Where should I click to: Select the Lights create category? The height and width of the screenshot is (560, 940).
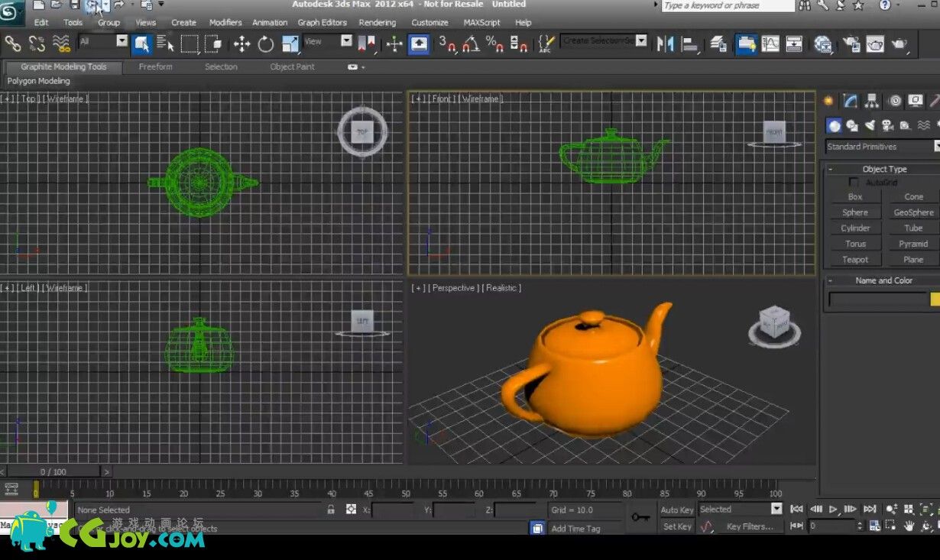click(870, 125)
